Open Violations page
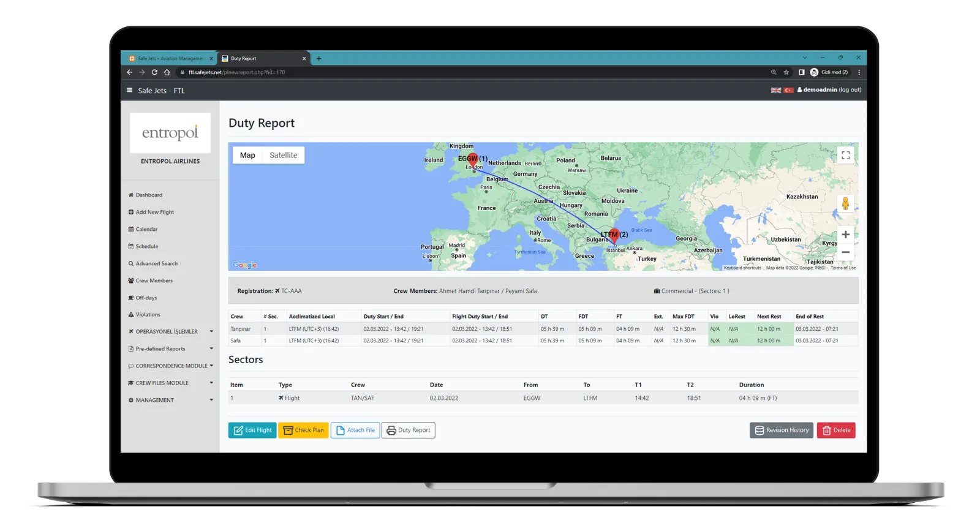The image size is (980, 531). 145,314
